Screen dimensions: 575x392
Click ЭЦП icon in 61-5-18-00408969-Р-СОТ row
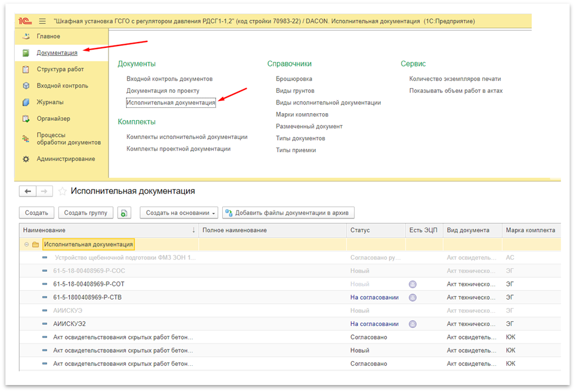click(412, 284)
